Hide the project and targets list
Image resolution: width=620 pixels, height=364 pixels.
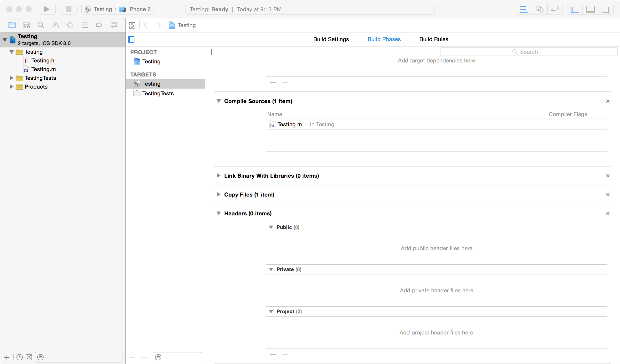131,39
